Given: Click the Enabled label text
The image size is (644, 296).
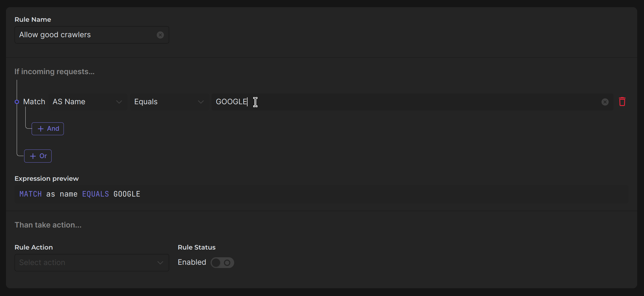Looking at the screenshot, I should point(192,262).
